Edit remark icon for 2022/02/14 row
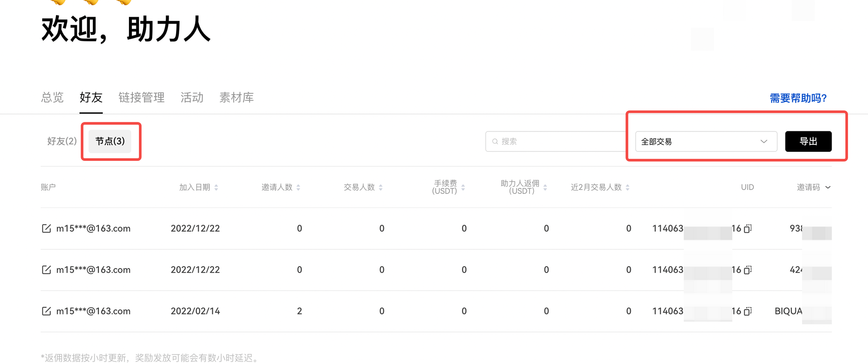This screenshot has height=363, width=868. coord(46,311)
